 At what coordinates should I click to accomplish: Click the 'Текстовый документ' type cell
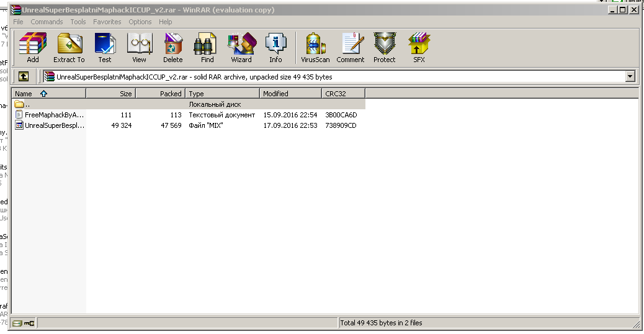221,115
